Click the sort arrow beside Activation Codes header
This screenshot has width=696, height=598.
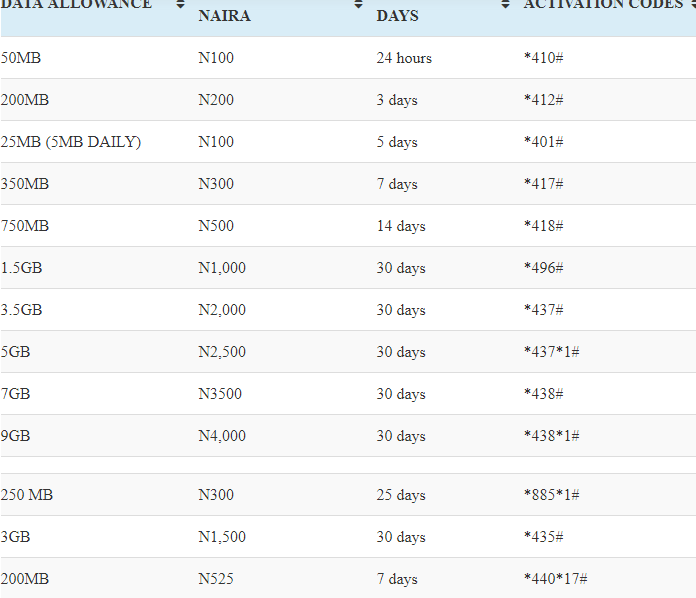691,5
